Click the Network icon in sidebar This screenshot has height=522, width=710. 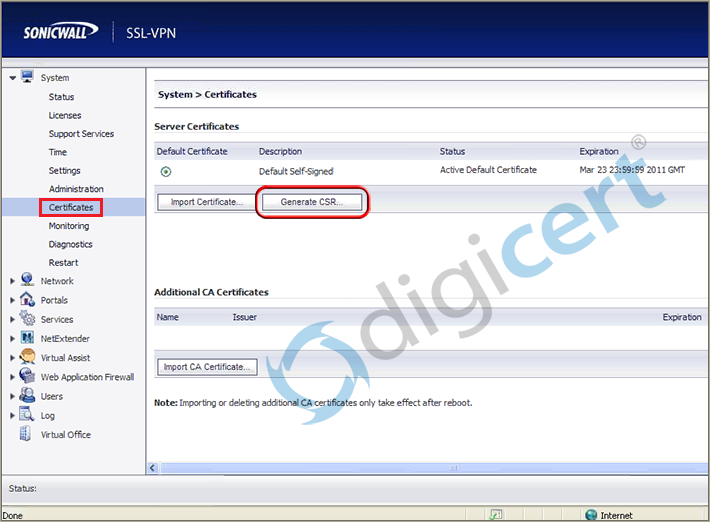tap(28, 281)
